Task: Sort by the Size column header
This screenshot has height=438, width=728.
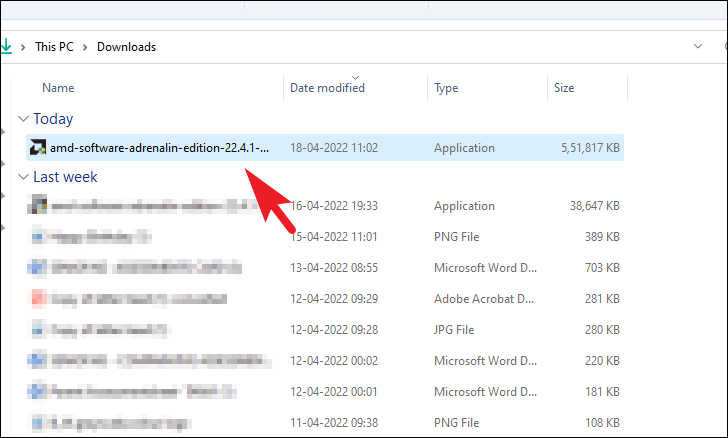Action: [x=564, y=88]
